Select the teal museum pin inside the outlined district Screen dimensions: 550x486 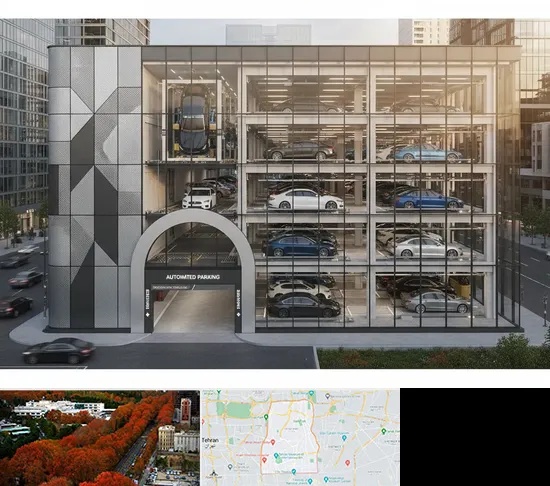(276, 455)
